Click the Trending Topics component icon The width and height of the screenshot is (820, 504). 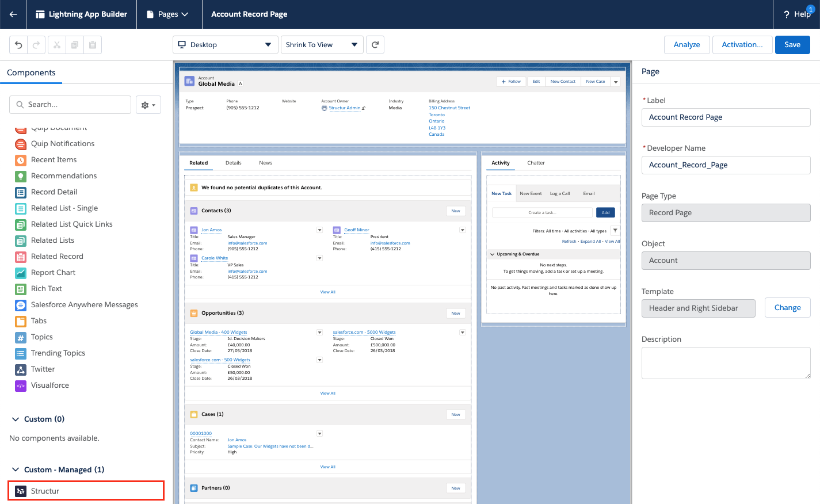pyautogui.click(x=21, y=353)
